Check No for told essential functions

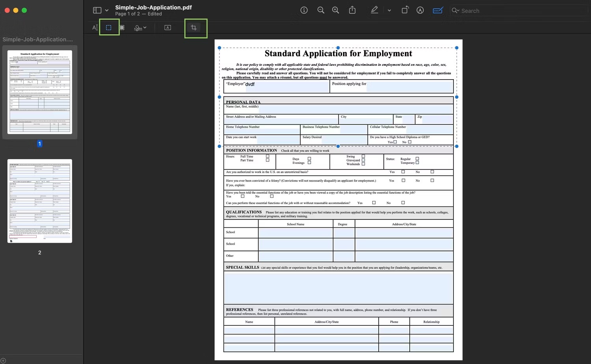click(x=272, y=196)
